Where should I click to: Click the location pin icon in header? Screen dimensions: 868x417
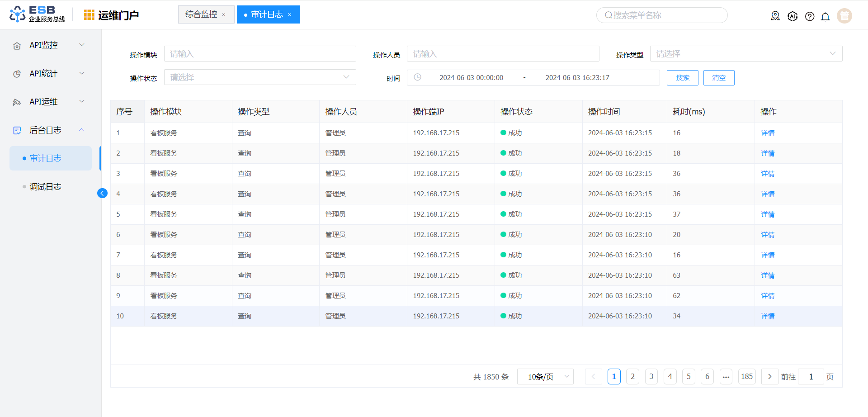775,16
